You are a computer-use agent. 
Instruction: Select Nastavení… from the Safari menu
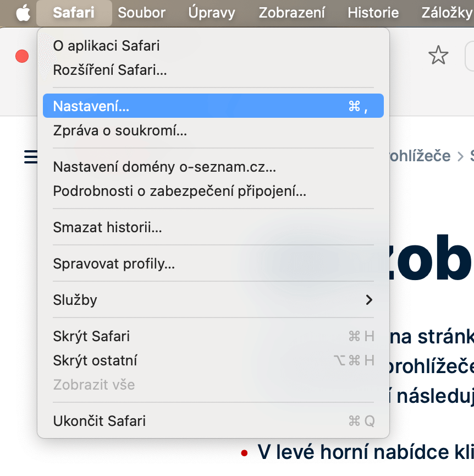[x=213, y=106]
